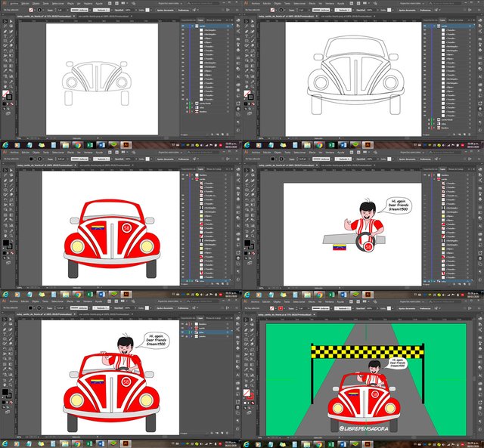This screenshot has width=484, height=448.
Task: Pick the Pen tool in top-left Illustrator window
Action: coord(5,32)
